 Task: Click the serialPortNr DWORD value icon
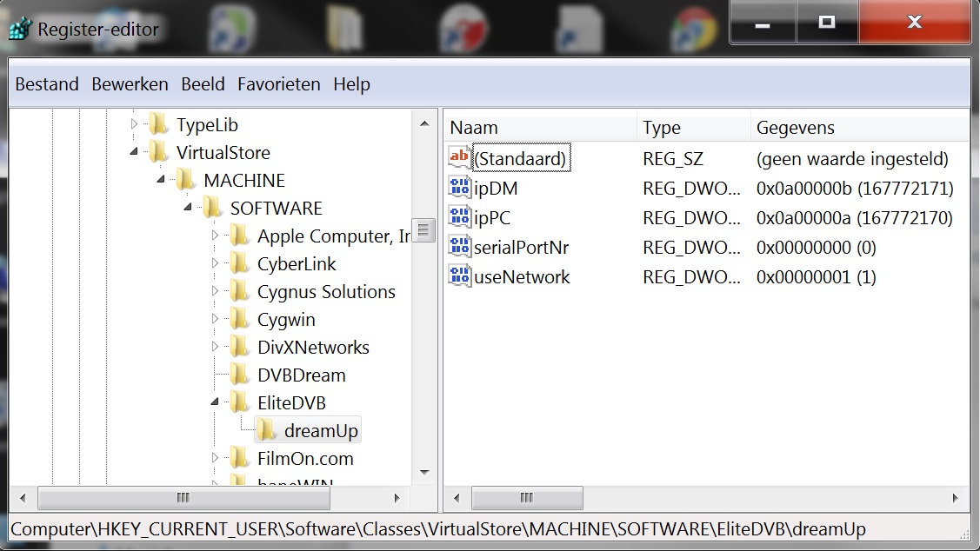(458, 247)
